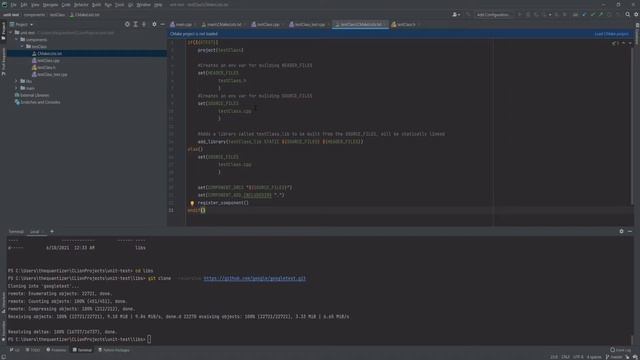Expand the libs folder

coord(16,81)
